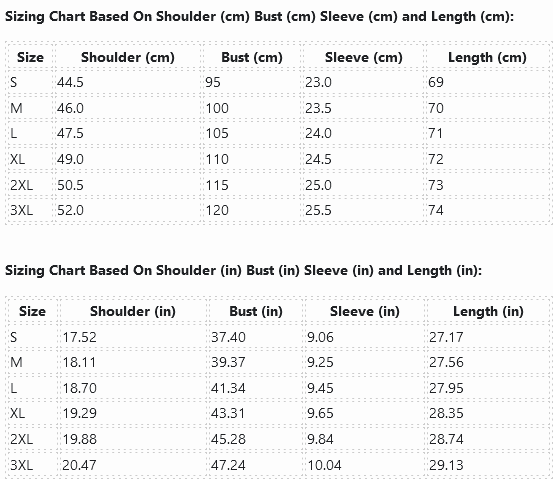Click the centimeter sizing chart heading
This screenshot has width=553, height=479.
pyautogui.click(x=259, y=17)
